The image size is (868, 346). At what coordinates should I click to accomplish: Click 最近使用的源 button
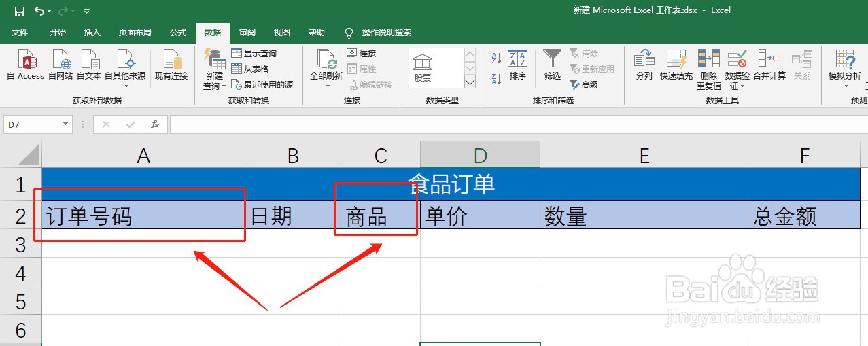click(x=262, y=84)
